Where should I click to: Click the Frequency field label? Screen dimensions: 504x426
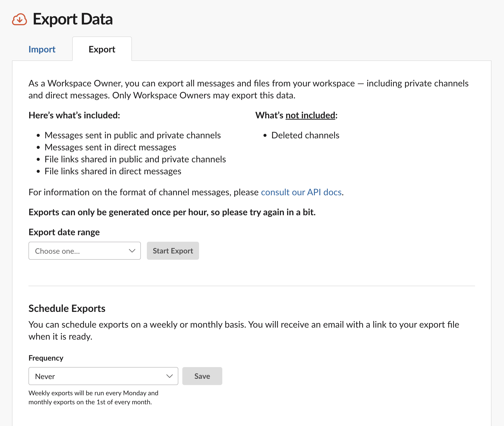pyautogui.click(x=46, y=358)
